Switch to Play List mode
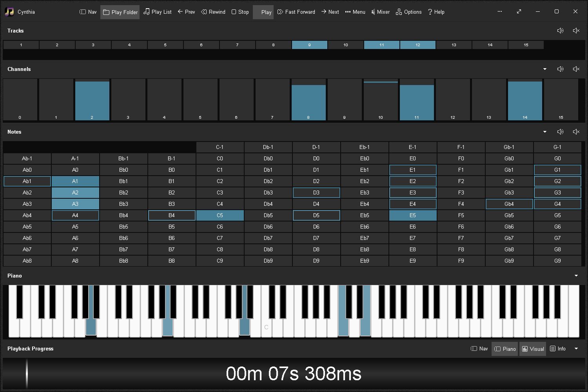The height and width of the screenshot is (392, 588). 158,12
